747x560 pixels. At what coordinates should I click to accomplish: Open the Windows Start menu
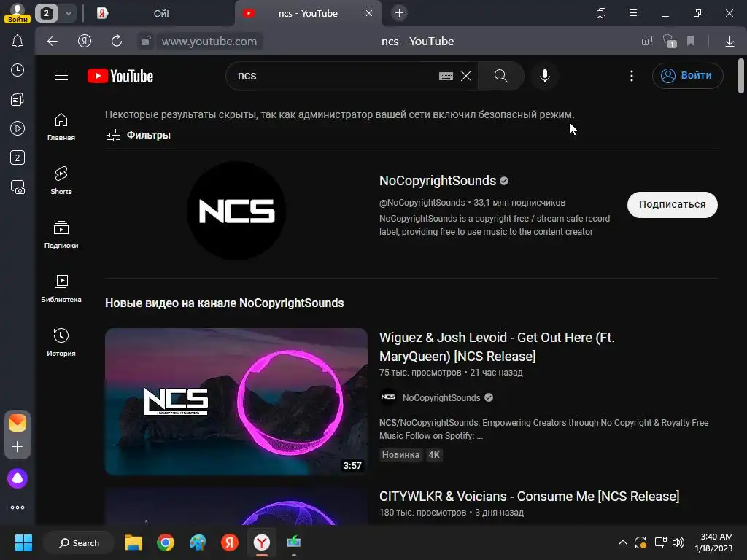[x=23, y=542]
